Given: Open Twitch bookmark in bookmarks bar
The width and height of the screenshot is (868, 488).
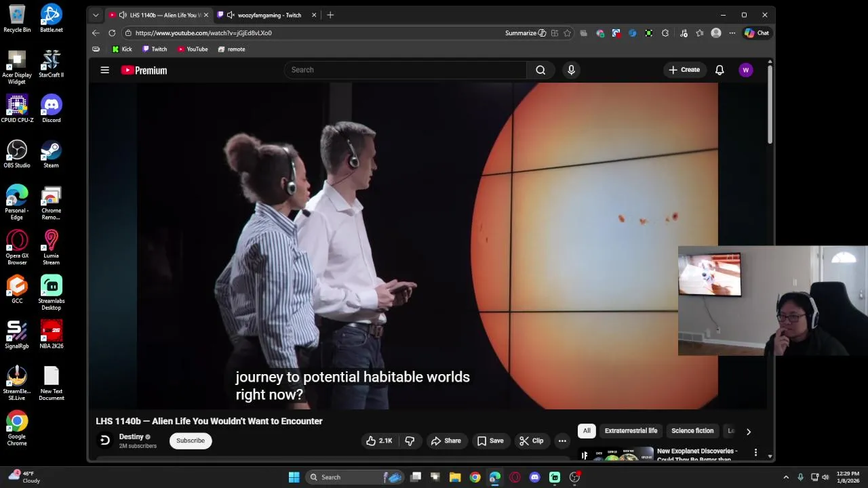Looking at the screenshot, I should tap(155, 49).
